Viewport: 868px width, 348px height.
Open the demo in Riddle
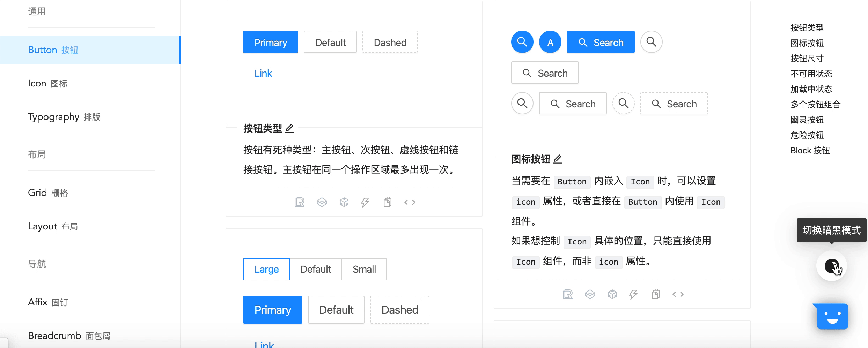(x=299, y=202)
